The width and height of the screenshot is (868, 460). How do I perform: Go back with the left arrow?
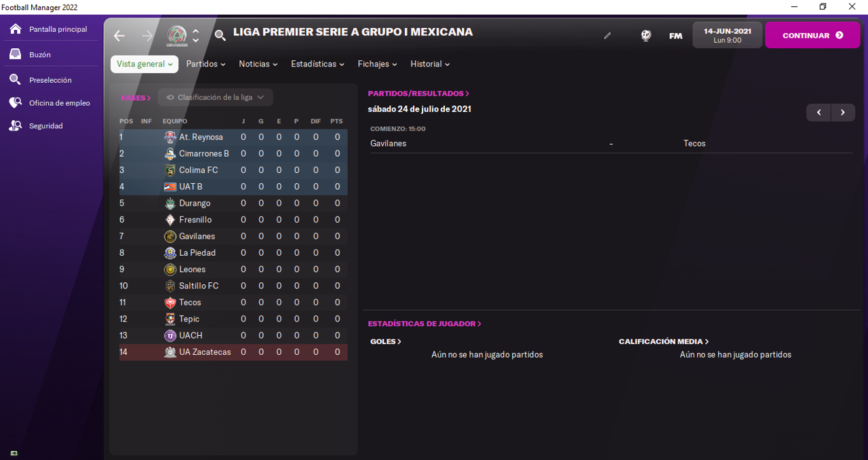pyautogui.click(x=119, y=35)
